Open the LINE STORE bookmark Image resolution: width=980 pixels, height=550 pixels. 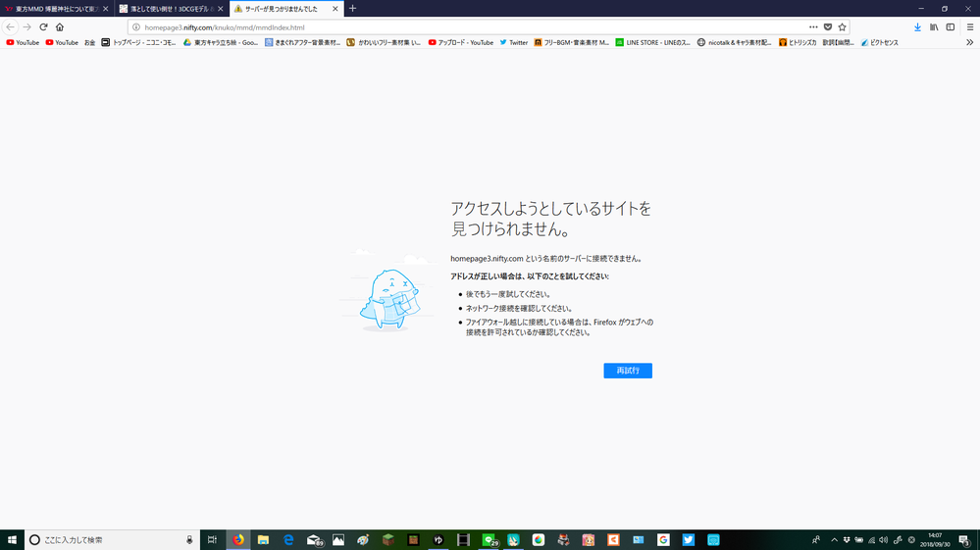coord(652,42)
